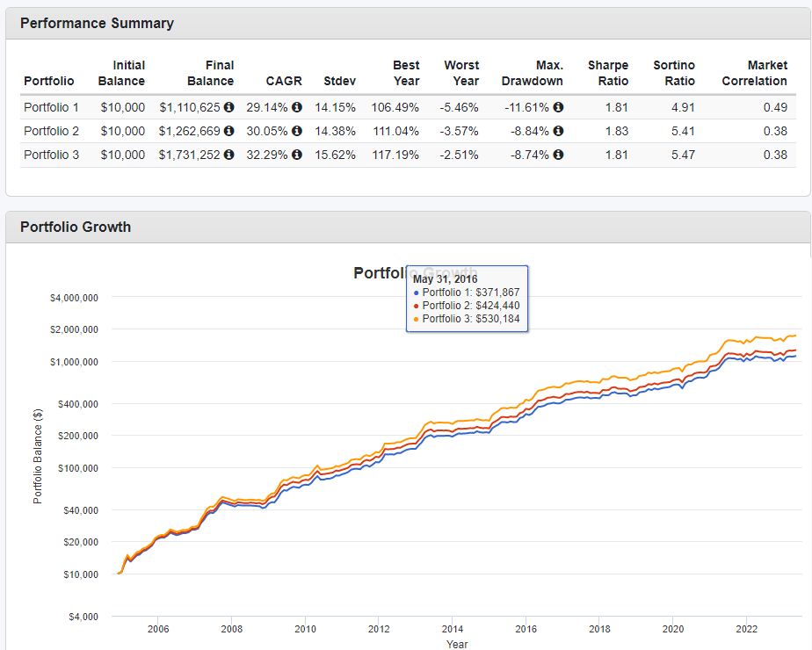This screenshot has width=812, height=650.
Task: Click tooltip entry Portfolio 2: $424,440
Action: coord(468,306)
